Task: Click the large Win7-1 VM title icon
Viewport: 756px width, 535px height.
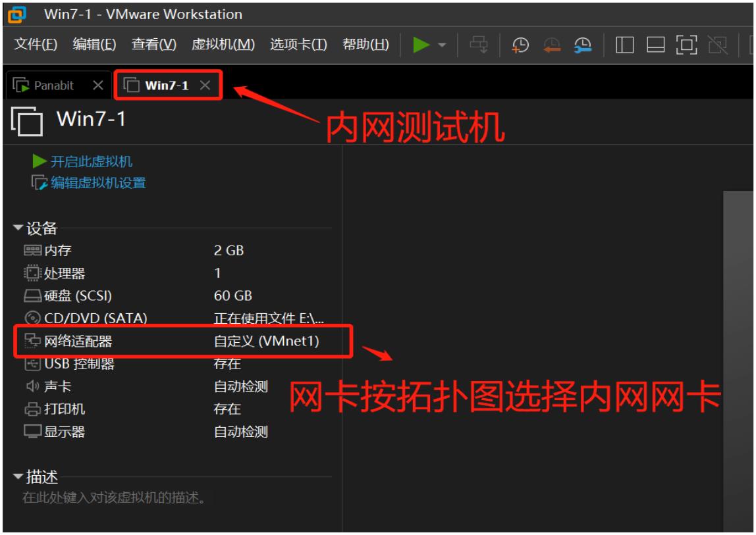Action: 27,122
